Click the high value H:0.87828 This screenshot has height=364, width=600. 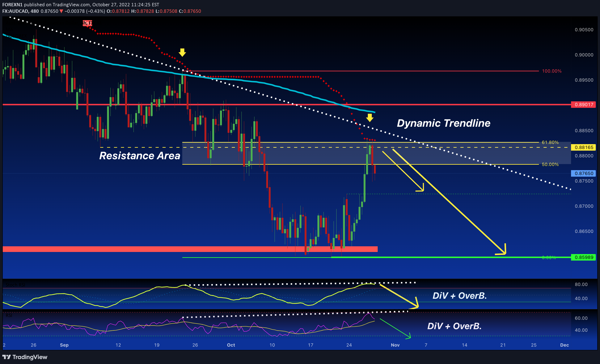point(143,11)
